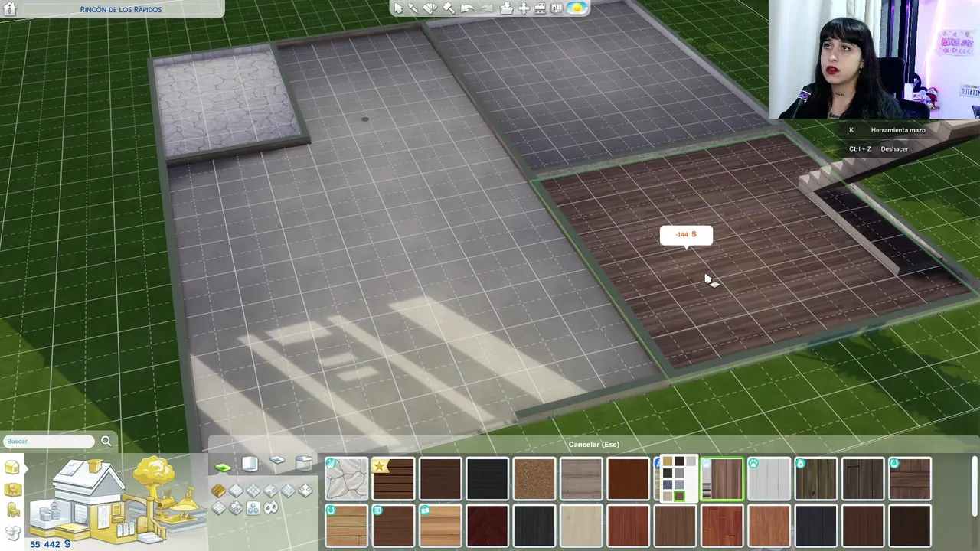
Task: Select the Move Lot four-arrow tool
Action: 524,8
